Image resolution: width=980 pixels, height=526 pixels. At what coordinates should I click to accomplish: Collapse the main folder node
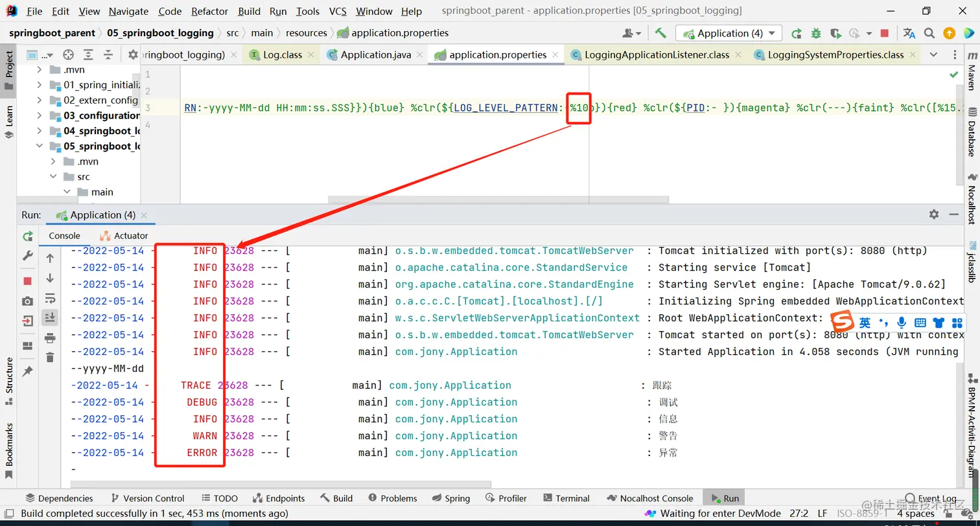[67, 192]
